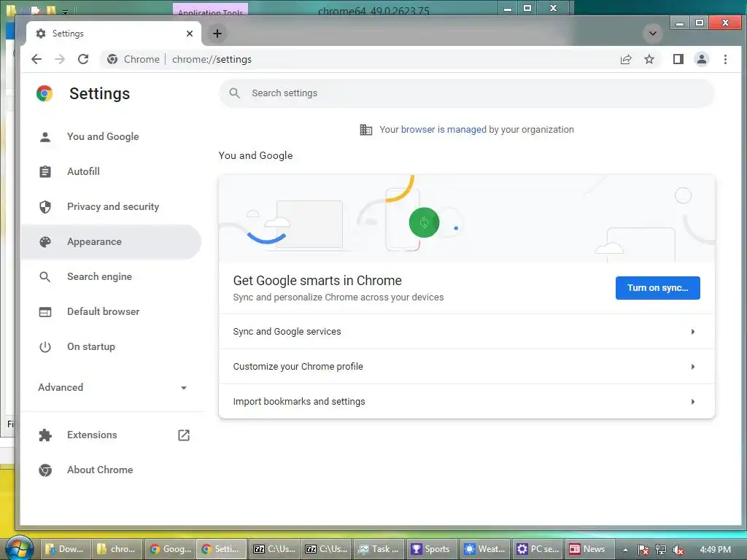Open Import bookmarks and settings row
747x560 pixels.
click(467, 402)
